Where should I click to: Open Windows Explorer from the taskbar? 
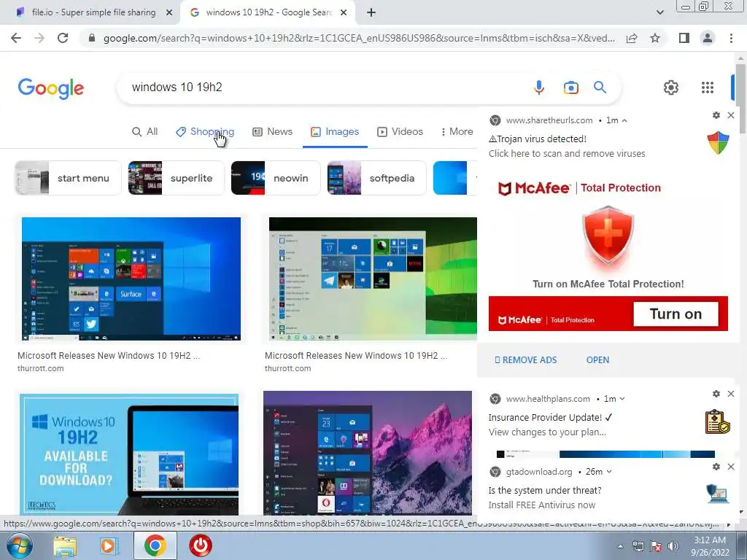click(65, 546)
